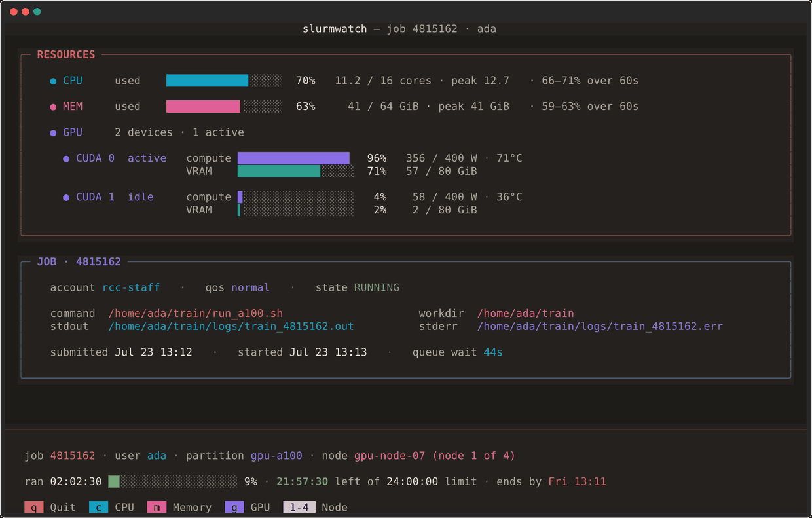
Task: Click the CUDA 0 compute 96% value
Action: (x=377, y=158)
